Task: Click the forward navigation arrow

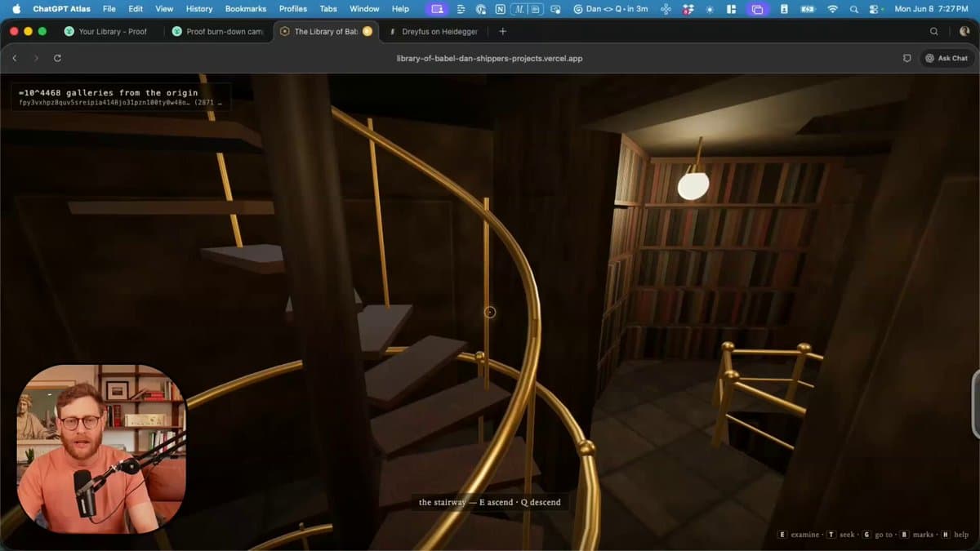Action: point(36,59)
